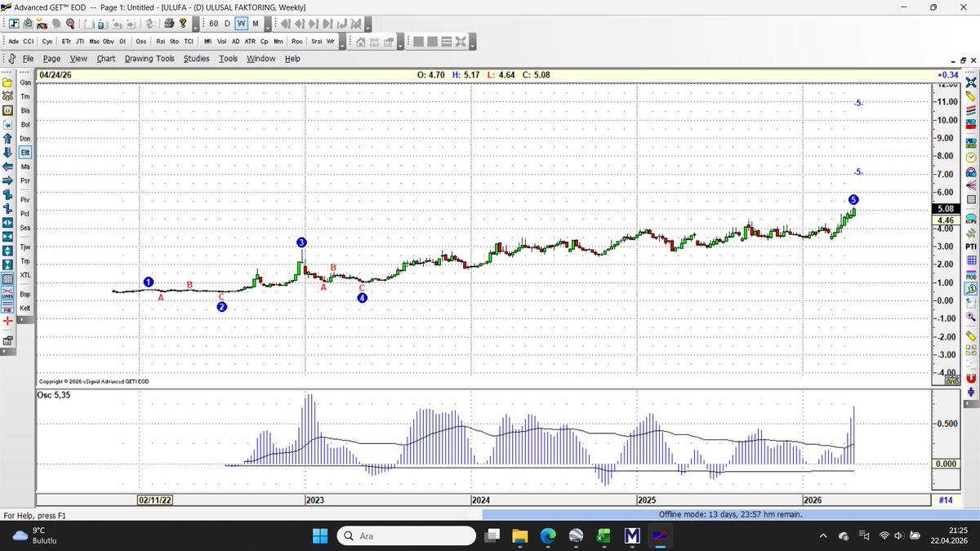
Task: Open the Drawing Tools menu
Action: tap(149, 59)
